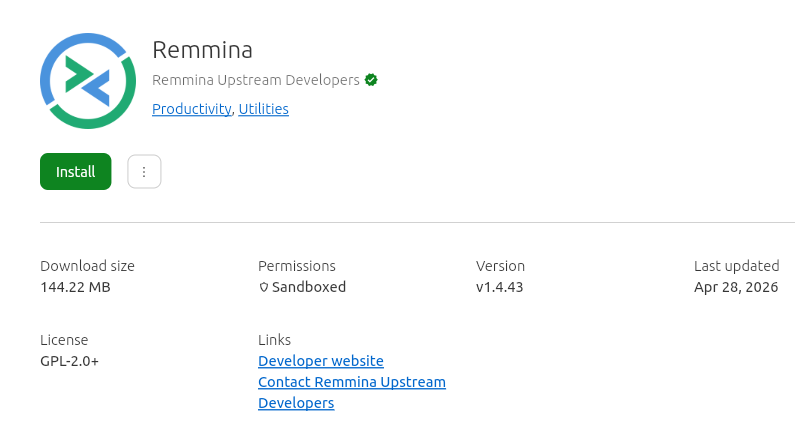Open the Productivity category link
Image resolution: width=795 pixels, height=422 pixels.
(192, 109)
